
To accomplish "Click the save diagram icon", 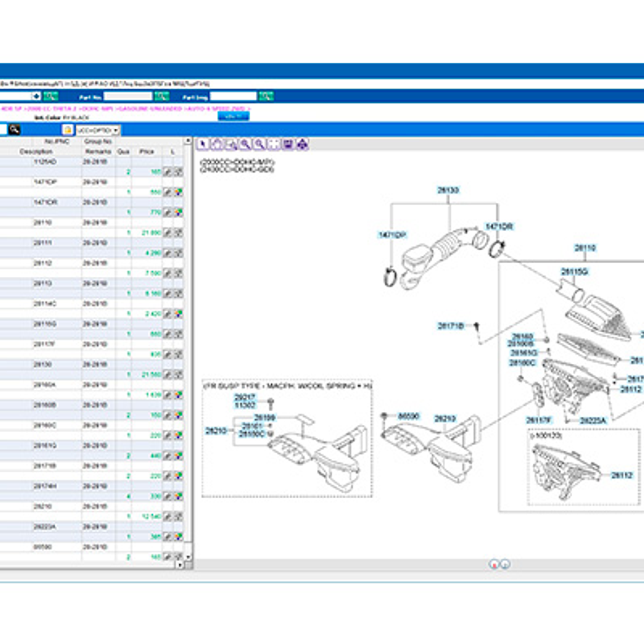I will coord(288,144).
